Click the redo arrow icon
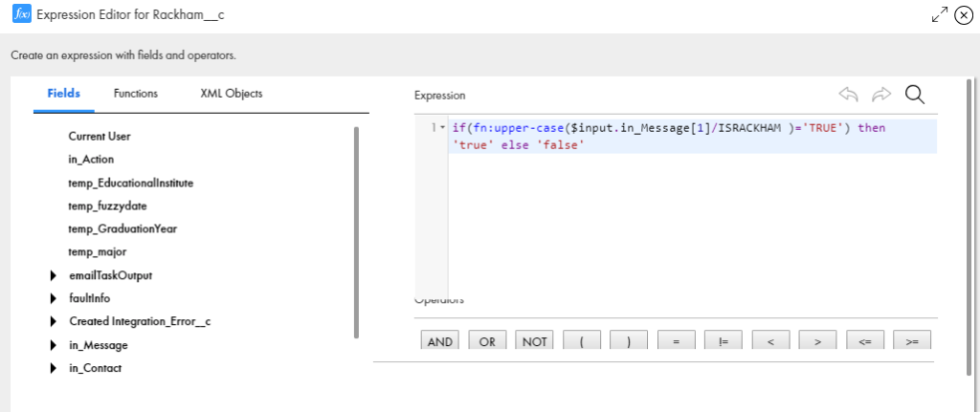 (x=880, y=94)
